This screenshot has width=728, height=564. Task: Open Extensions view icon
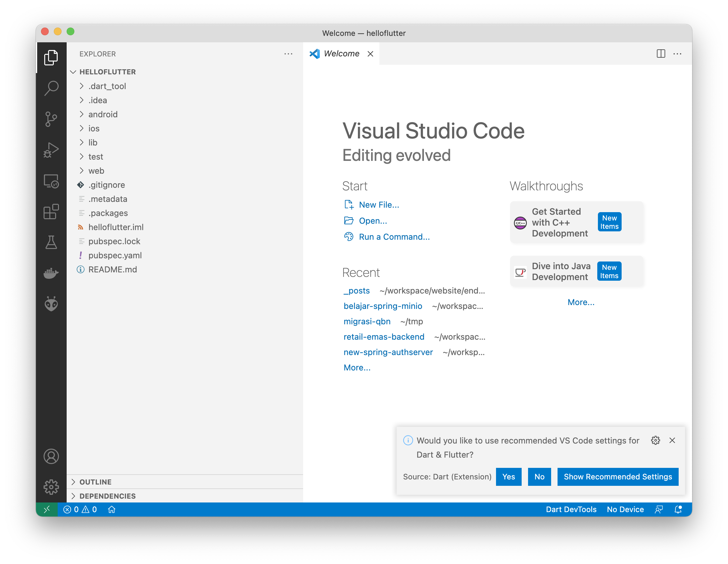(51, 211)
